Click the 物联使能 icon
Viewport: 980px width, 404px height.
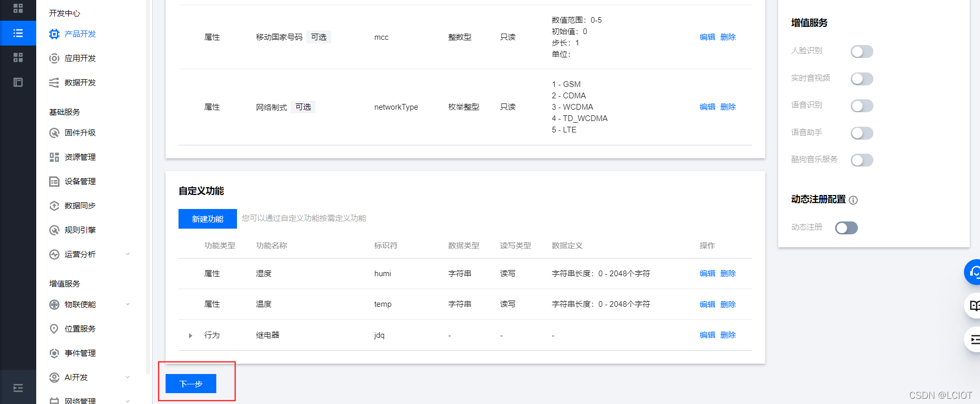[54, 305]
